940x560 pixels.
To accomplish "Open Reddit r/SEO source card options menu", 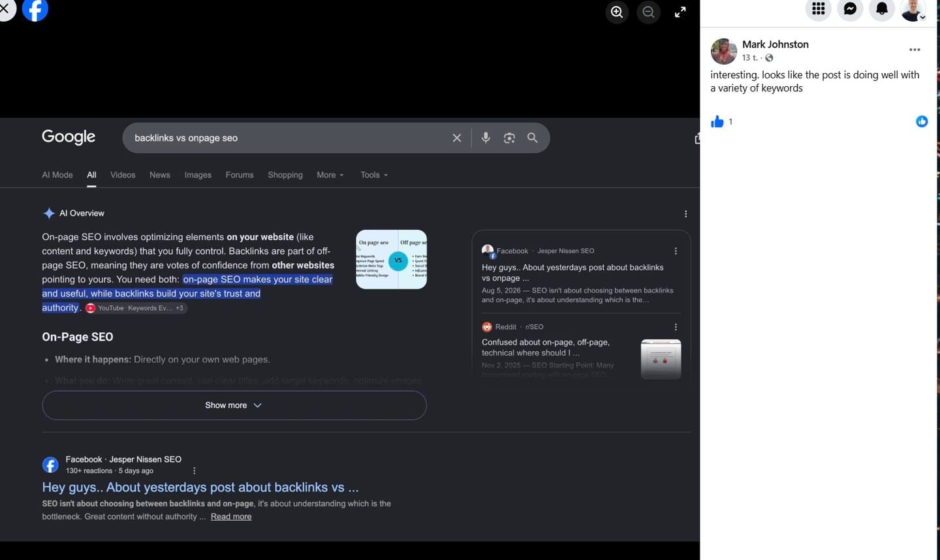I will (x=676, y=327).
